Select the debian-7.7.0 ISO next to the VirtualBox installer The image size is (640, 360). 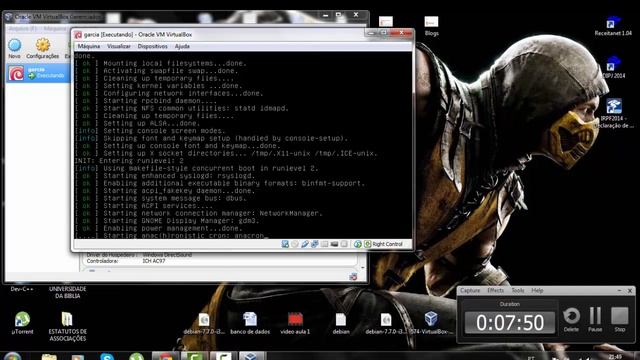click(x=386, y=323)
